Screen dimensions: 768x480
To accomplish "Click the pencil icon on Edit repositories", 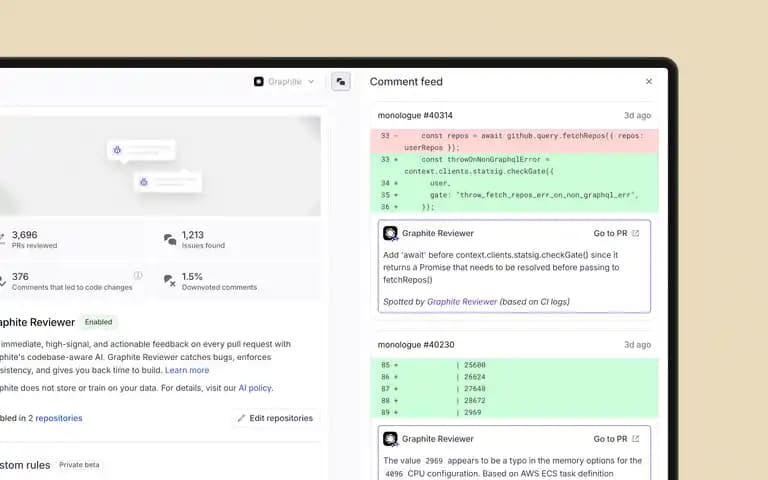I will 241,418.
